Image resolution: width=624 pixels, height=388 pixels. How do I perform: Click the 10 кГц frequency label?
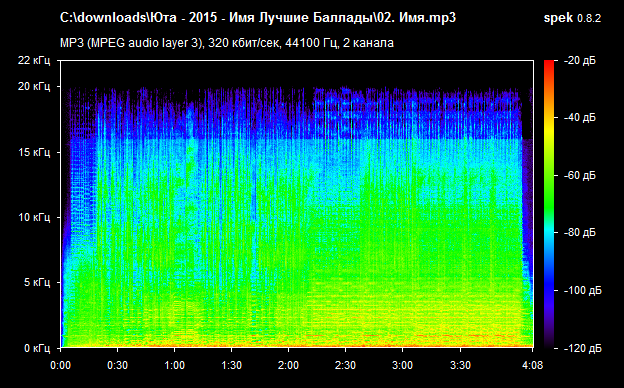point(34,217)
